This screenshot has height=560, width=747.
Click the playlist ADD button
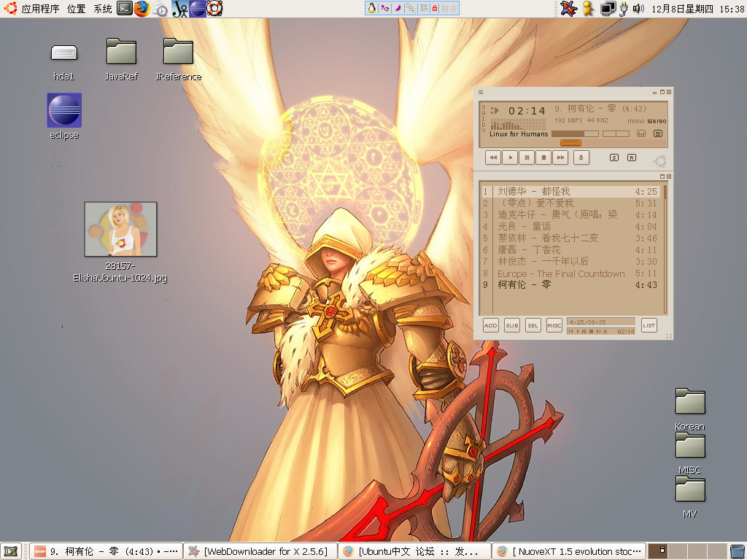[x=491, y=326]
